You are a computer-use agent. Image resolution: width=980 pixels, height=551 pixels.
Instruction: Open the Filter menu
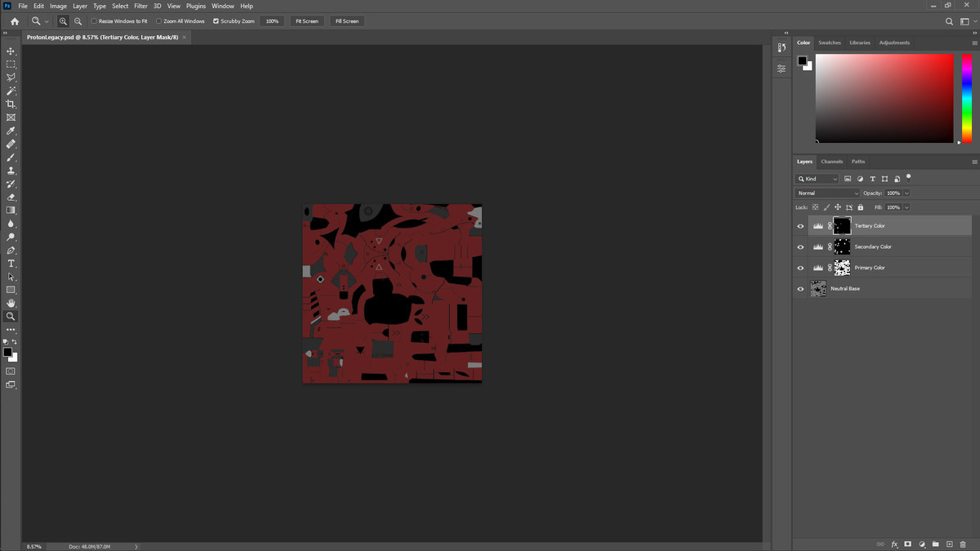(140, 6)
